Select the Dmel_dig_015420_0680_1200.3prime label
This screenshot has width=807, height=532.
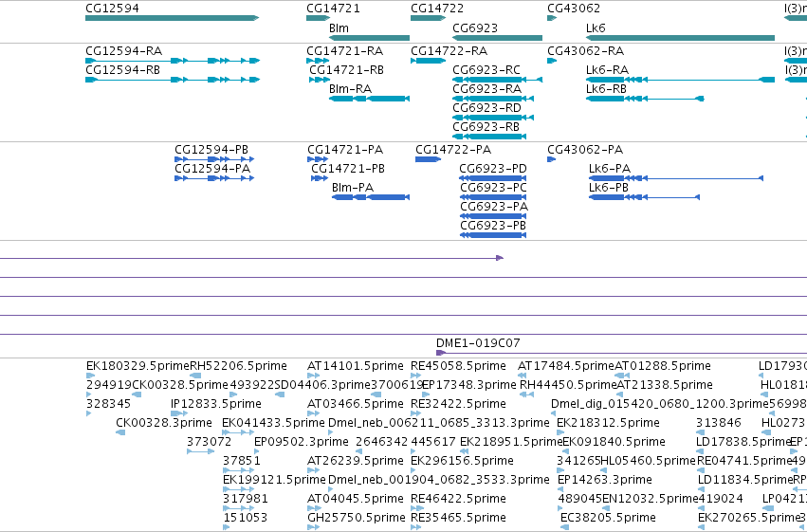(660, 404)
